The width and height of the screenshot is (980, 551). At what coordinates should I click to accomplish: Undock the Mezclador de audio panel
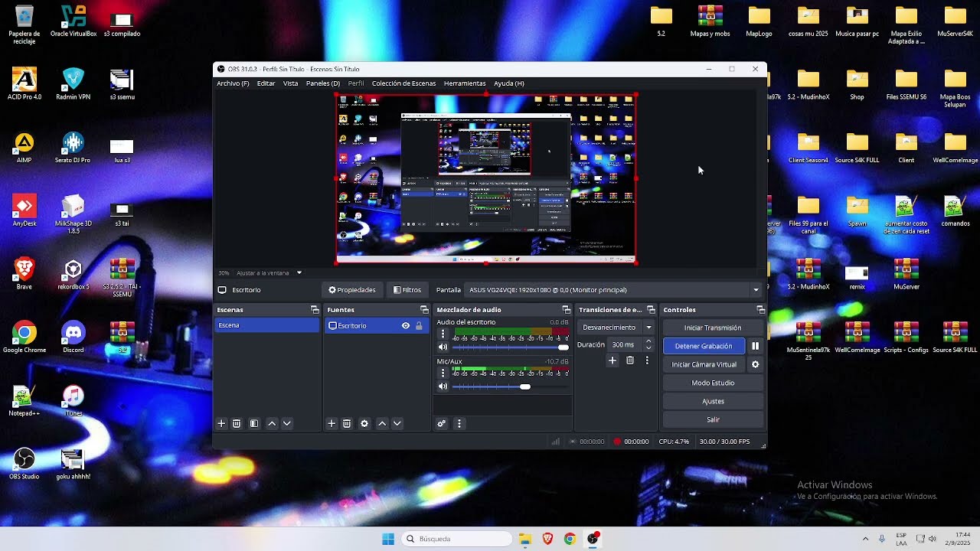coord(567,310)
